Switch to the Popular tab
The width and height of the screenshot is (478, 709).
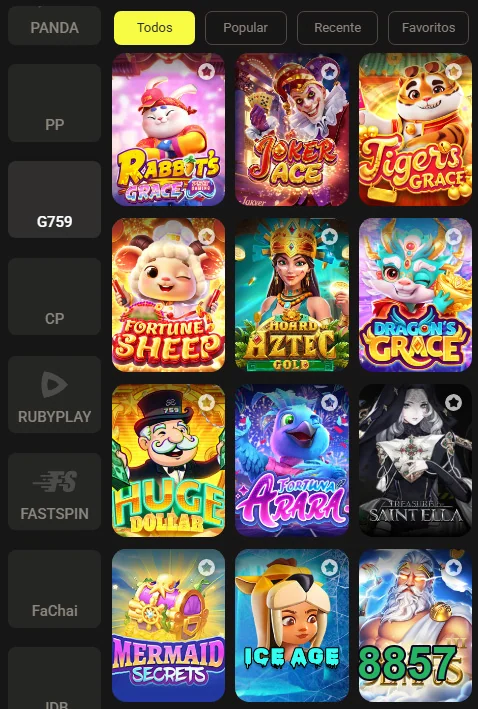point(246,28)
